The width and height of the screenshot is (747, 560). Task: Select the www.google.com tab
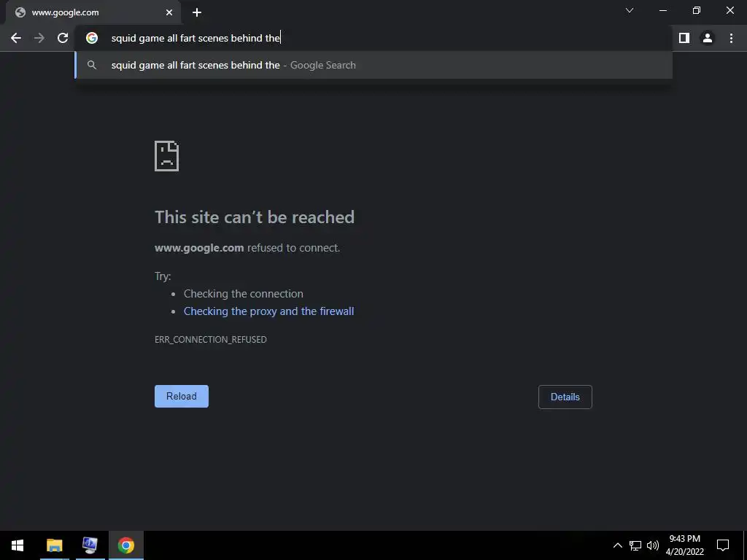pos(93,12)
